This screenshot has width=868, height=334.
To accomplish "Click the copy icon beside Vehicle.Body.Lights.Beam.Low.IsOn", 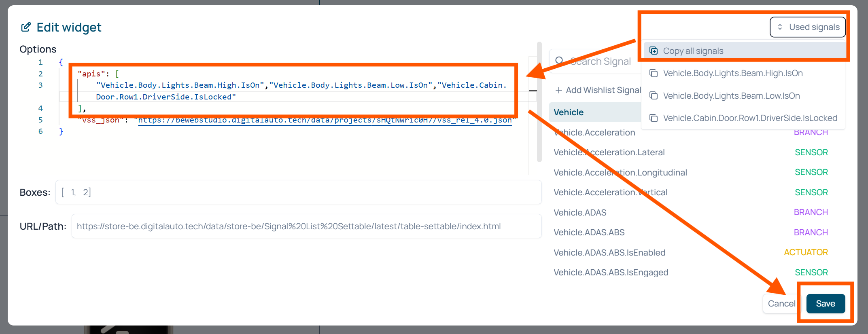I will (x=653, y=96).
